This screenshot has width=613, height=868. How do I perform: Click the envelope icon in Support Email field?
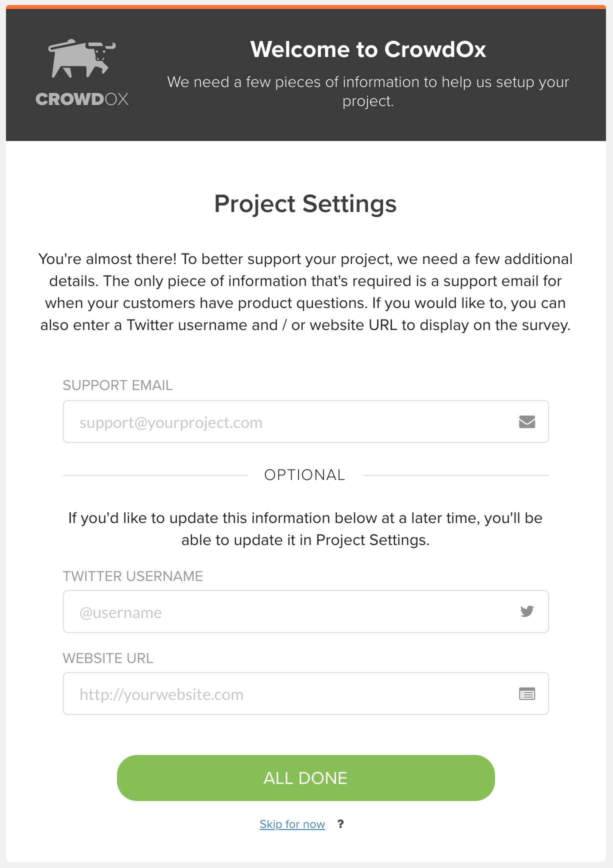click(x=527, y=422)
